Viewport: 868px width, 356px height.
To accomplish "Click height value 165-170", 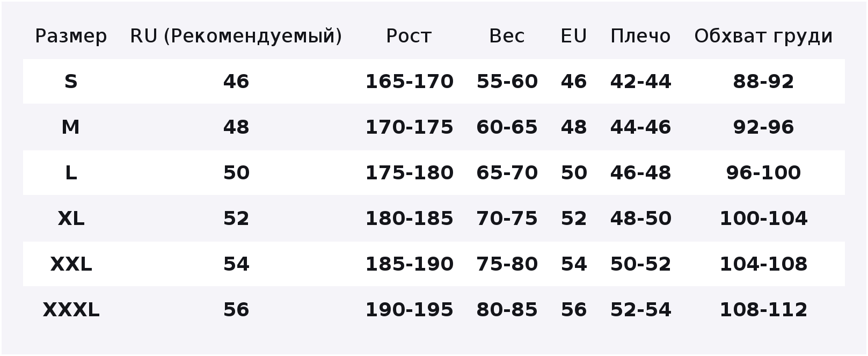I will 409,82.
